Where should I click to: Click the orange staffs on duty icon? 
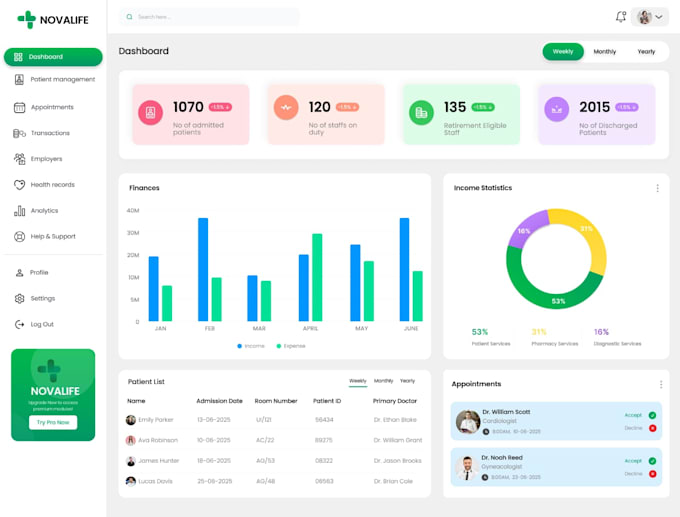point(286,108)
